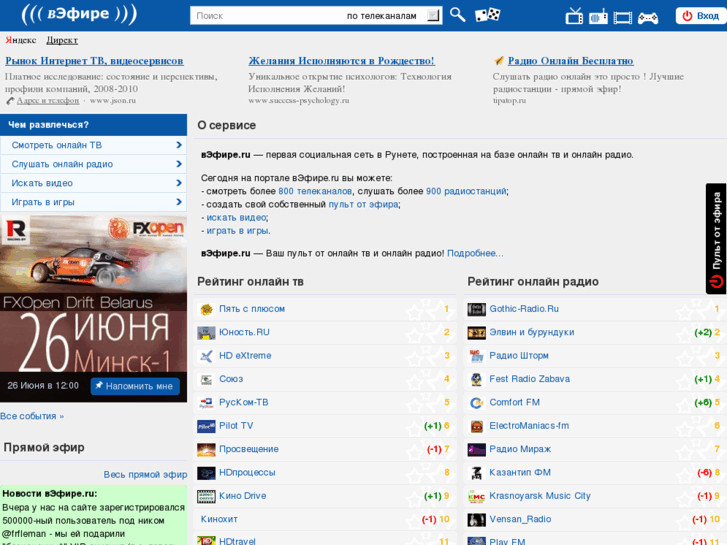Click the Союз channel icon
Screen dimensions: 727x545
point(206,379)
